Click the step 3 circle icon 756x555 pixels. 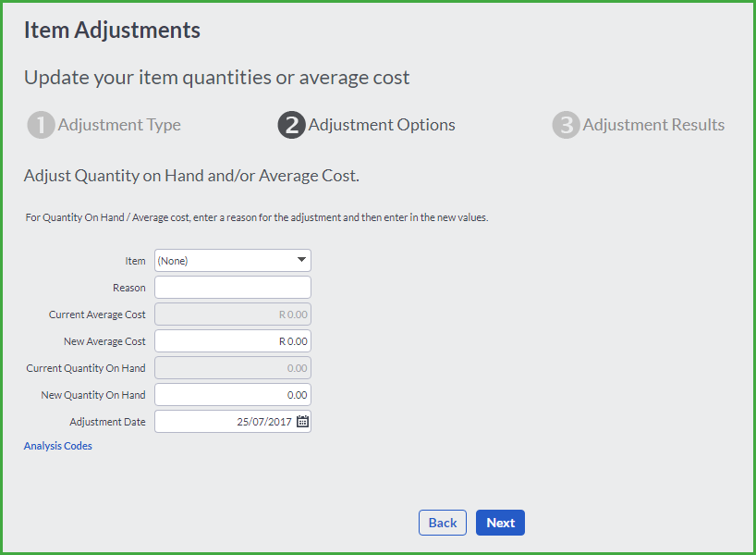[566, 125]
